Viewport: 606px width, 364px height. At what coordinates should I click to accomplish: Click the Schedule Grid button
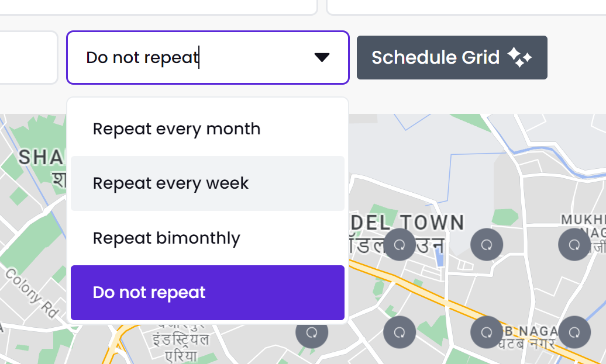pyautogui.click(x=452, y=57)
